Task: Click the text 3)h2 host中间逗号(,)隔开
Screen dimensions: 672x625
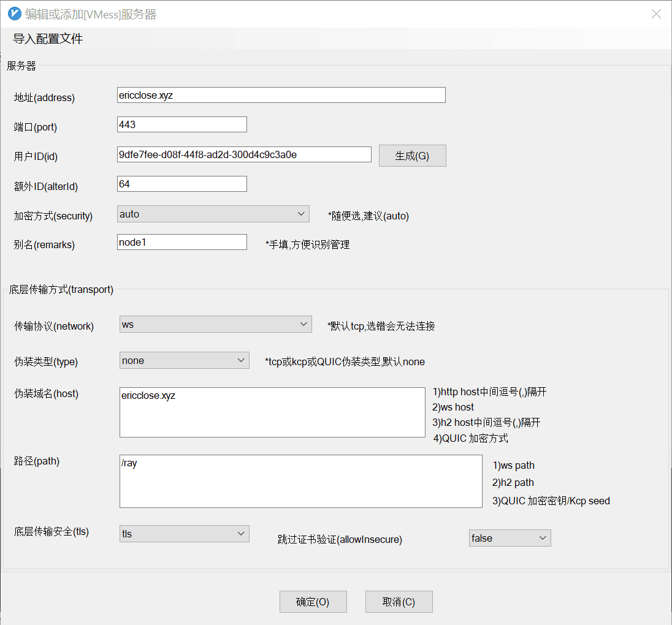Action: coord(486,422)
